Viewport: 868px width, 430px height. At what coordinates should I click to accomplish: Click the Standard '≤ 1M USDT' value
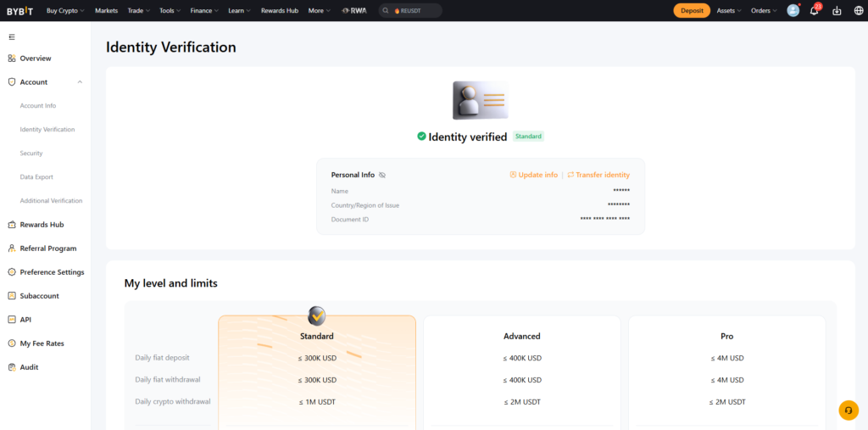point(317,402)
